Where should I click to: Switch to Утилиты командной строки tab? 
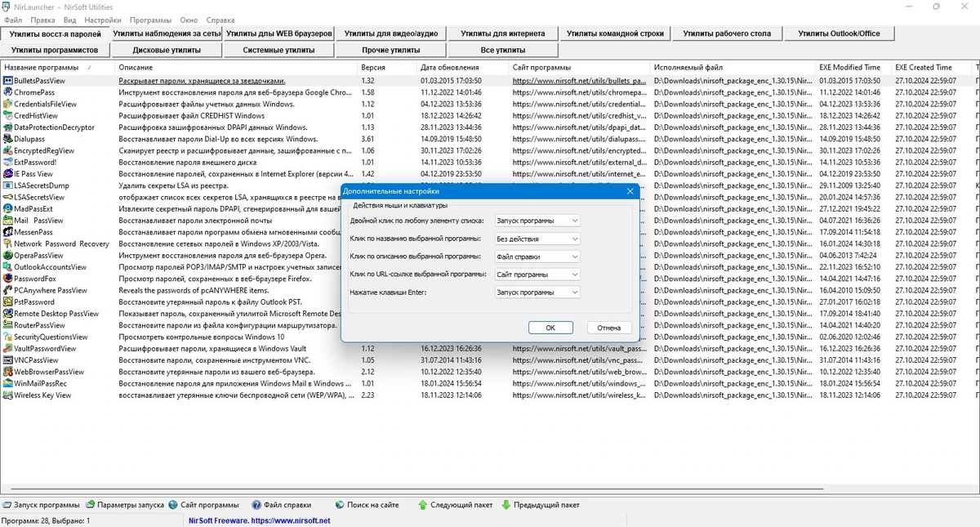(614, 33)
